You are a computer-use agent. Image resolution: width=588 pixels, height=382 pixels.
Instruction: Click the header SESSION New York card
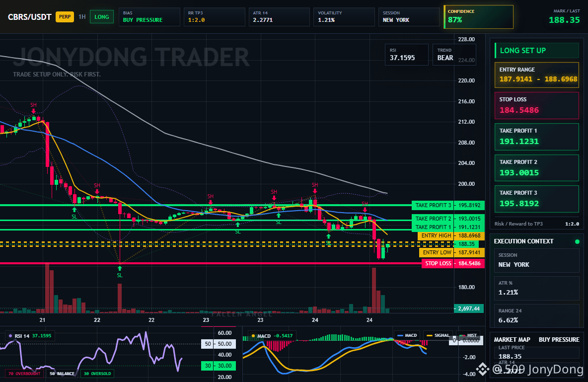click(409, 17)
